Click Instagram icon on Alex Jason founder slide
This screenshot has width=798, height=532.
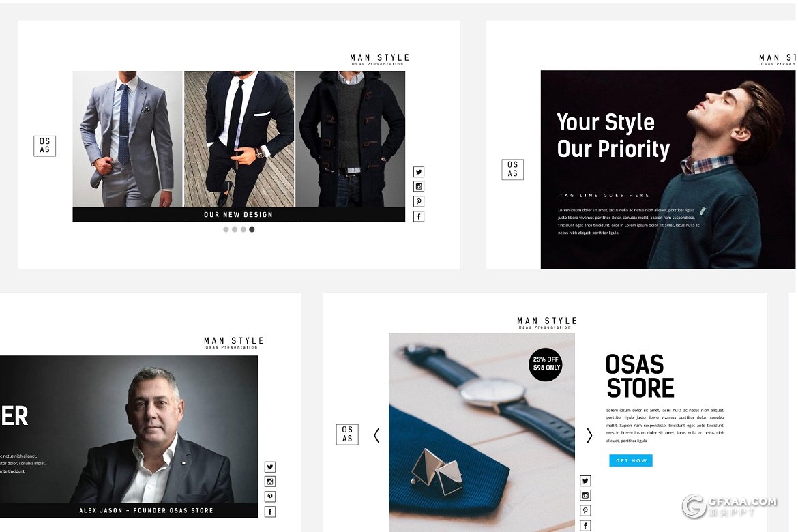click(x=270, y=482)
